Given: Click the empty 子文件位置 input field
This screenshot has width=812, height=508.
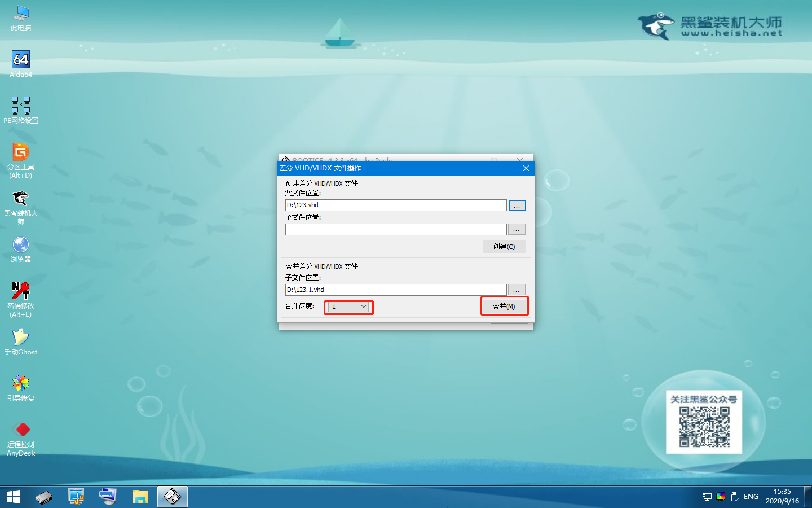Looking at the screenshot, I should point(396,229).
